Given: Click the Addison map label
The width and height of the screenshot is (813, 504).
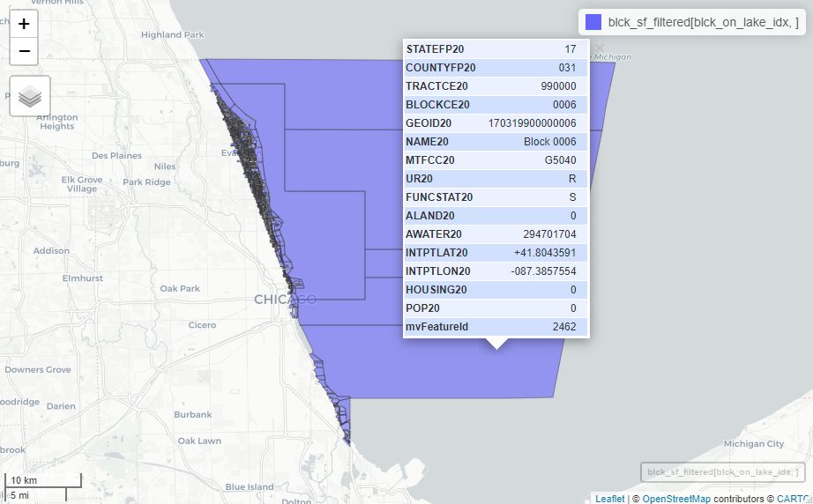Looking at the screenshot, I should coord(51,251).
